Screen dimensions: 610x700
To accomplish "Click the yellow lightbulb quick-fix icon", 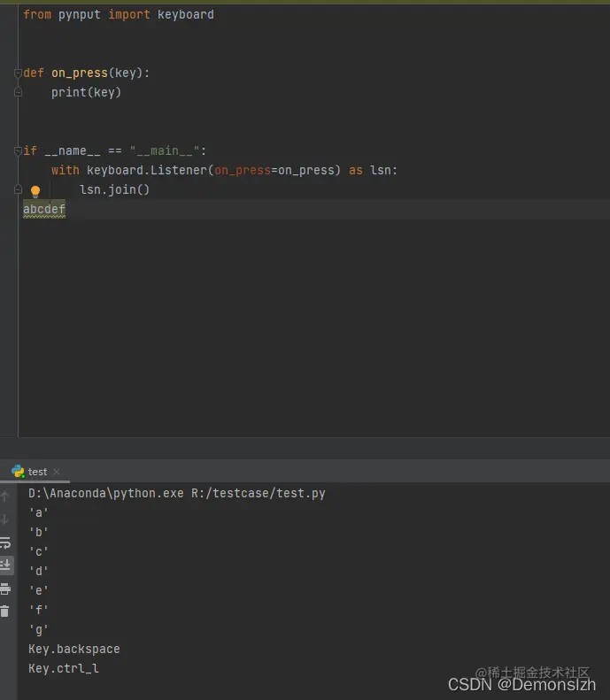I will pos(35,191).
